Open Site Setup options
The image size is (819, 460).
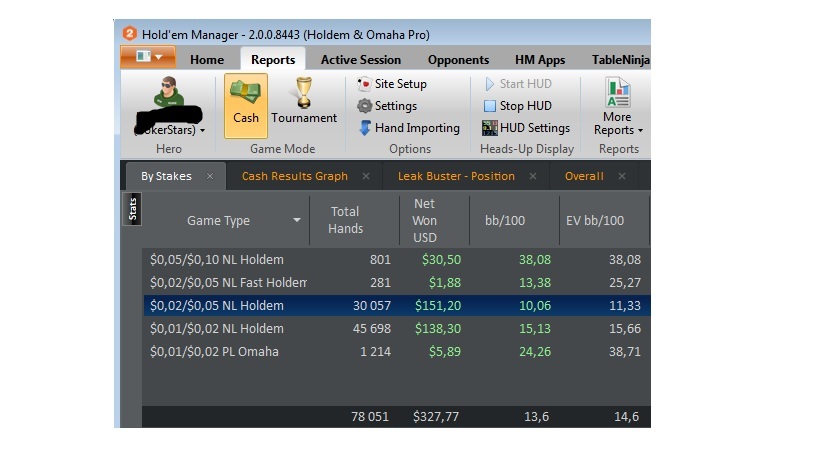(x=392, y=84)
